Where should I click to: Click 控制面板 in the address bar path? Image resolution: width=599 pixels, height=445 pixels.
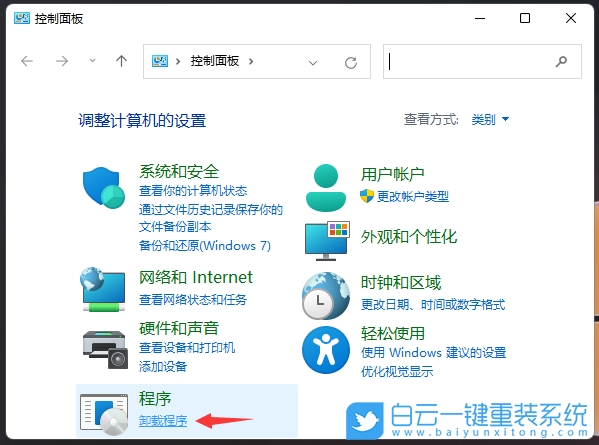point(215,61)
